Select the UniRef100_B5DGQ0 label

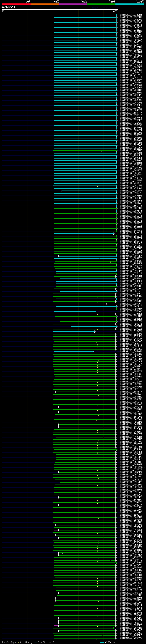[131, 575]
